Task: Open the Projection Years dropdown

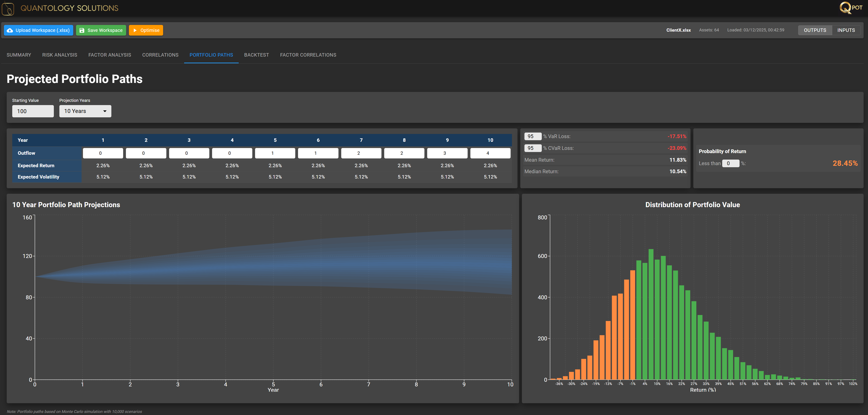Action: click(x=85, y=111)
